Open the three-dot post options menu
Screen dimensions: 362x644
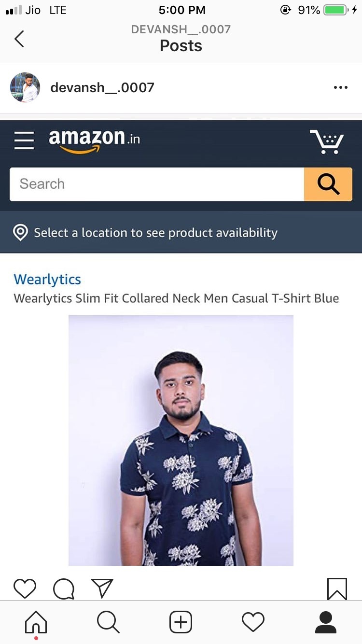click(340, 87)
